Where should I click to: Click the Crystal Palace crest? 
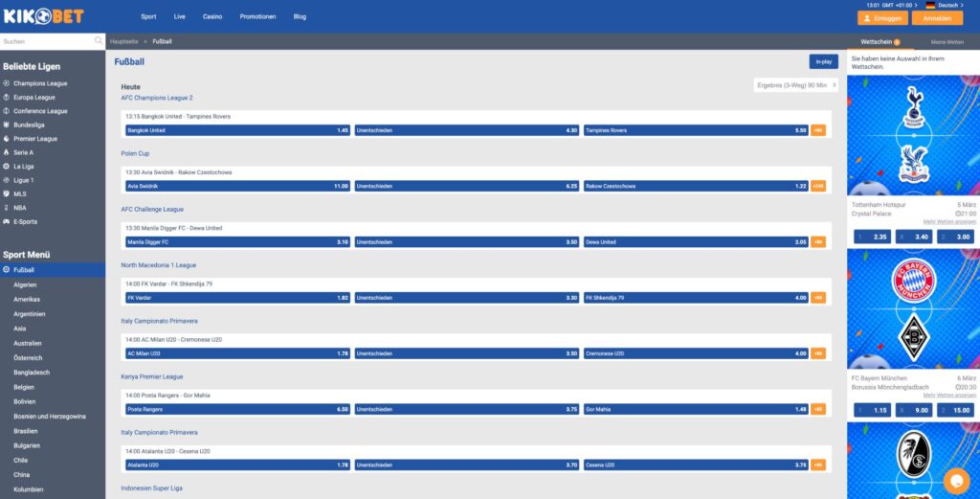[x=914, y=164]
